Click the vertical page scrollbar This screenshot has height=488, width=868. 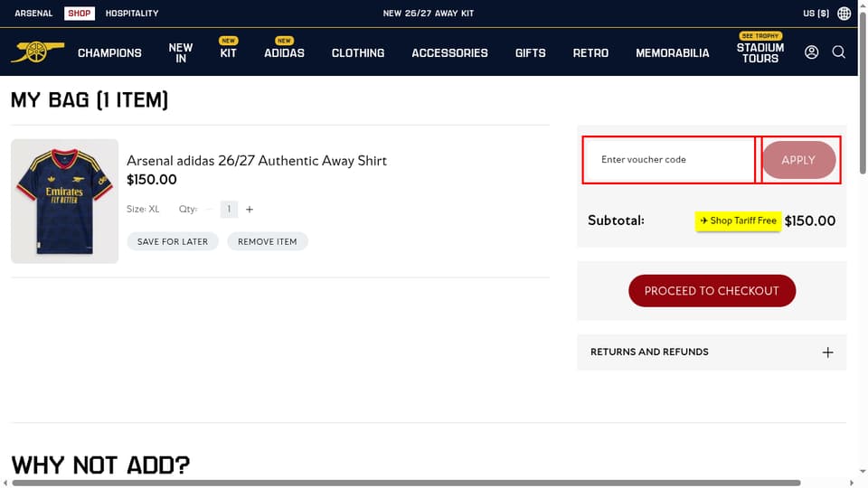pyautogui.click(x=863, y=91)
